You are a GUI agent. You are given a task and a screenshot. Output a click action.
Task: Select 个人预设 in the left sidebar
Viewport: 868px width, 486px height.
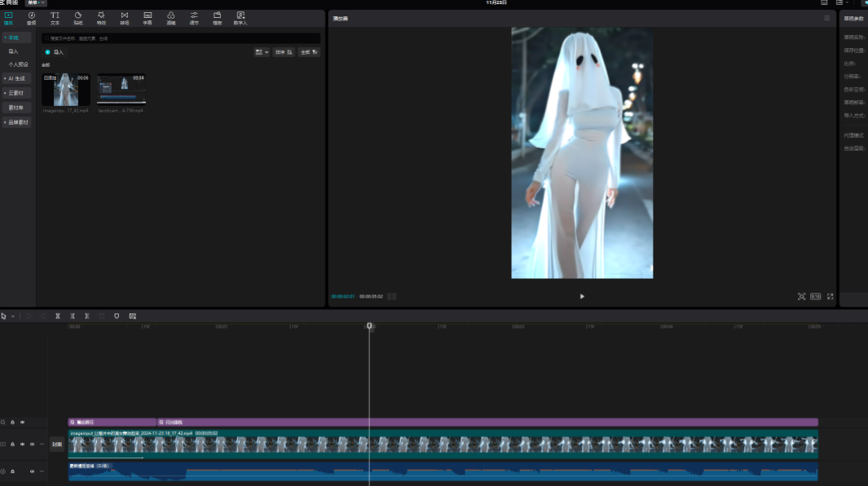tap(18, 64)
